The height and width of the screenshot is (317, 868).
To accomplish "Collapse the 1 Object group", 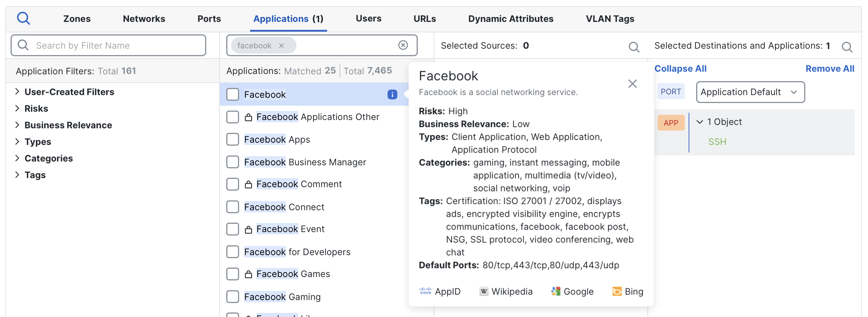I will tap(700, 122).
